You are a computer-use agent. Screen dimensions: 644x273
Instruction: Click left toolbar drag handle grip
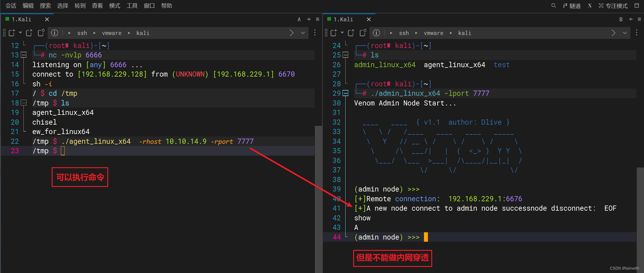(x=4, y=33)
